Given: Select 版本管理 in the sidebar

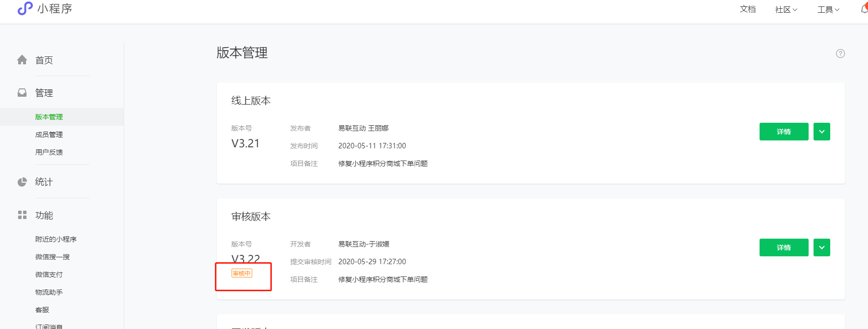Looking at the screenshot, I should point(49,117).
